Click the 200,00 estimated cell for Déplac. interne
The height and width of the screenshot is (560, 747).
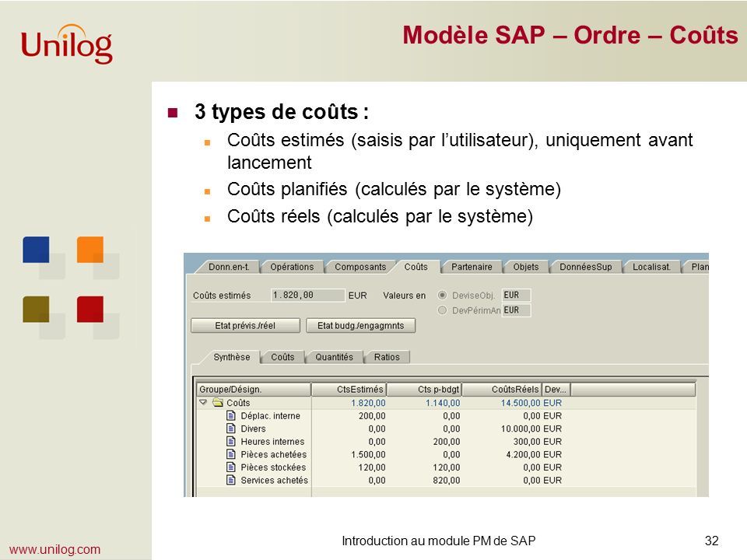tap(372, 415)
